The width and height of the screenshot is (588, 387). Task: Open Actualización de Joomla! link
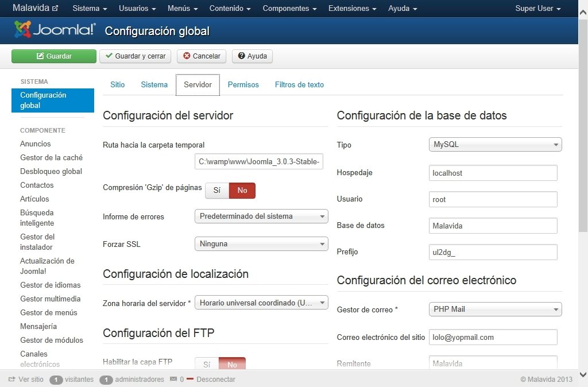point(47,266)
